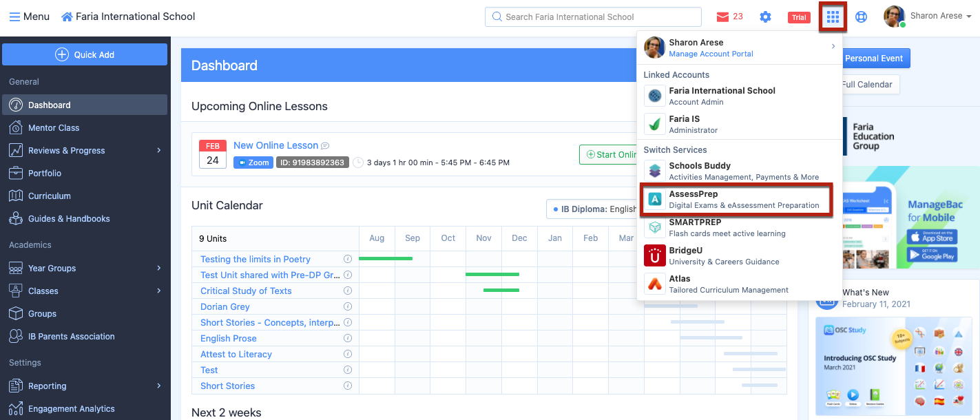Click the home icon beside Faria International School
This screenshot has height=420, width=980.
coord(67,17)
